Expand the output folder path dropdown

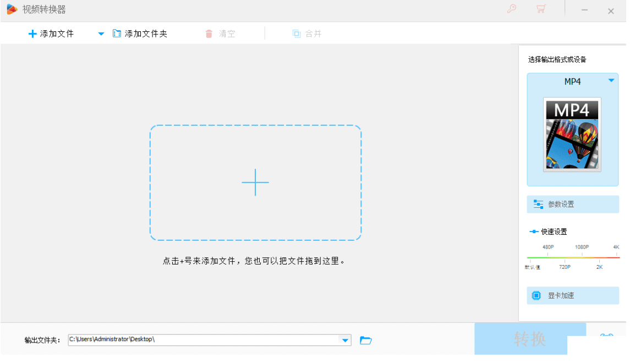click(345, 340)
